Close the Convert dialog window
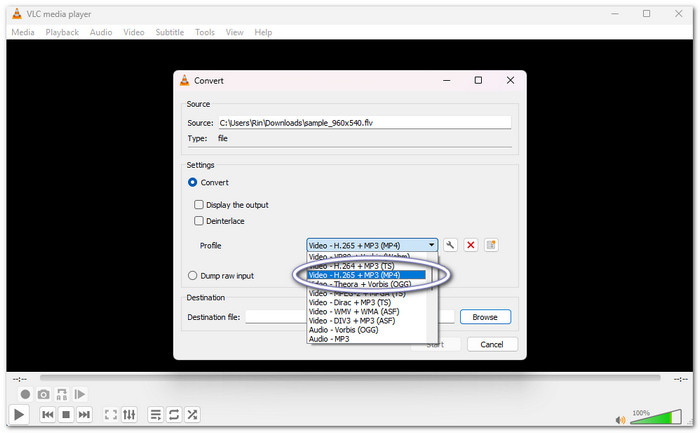This screenshot has width=700, height=433. 510,80
